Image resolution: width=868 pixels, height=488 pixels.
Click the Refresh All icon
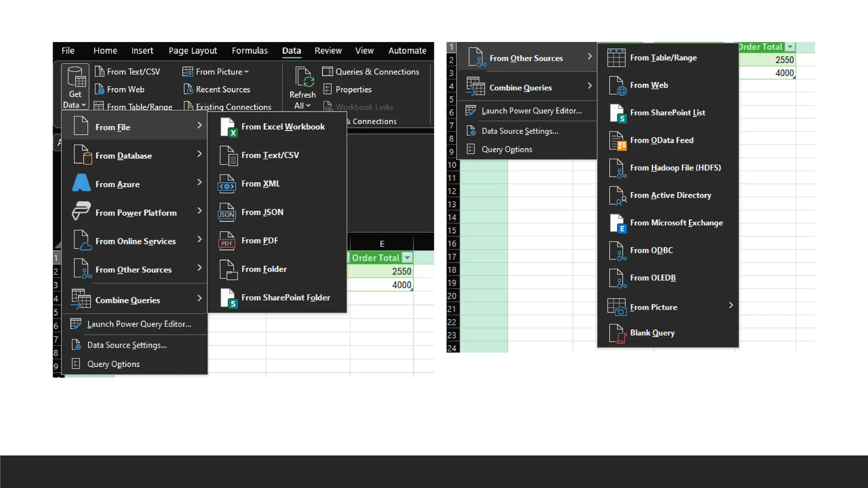(x=304, y=77)
